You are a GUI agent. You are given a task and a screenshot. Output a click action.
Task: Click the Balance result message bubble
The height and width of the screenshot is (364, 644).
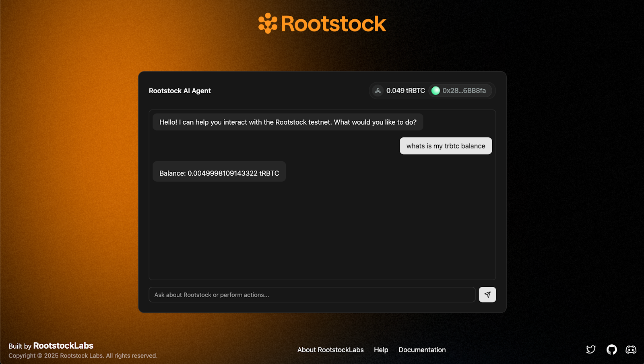pos(219,173)
